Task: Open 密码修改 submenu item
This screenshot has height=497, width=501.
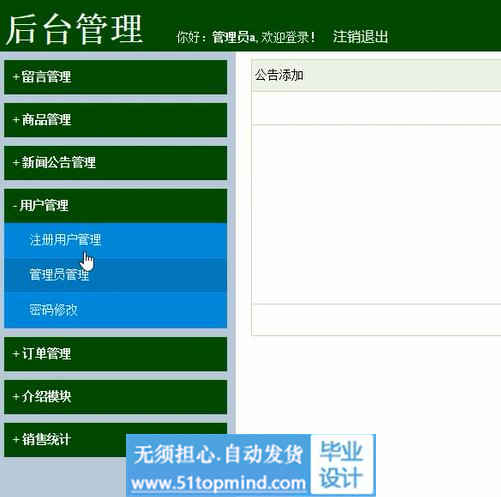Action: click(x=115, y=310)
